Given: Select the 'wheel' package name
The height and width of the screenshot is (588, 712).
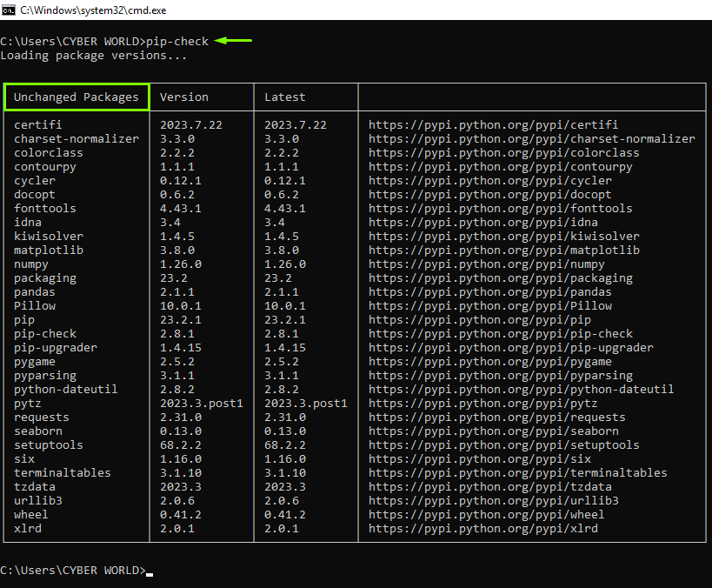Looking at the screenshot, I should (x=31, y=515).
